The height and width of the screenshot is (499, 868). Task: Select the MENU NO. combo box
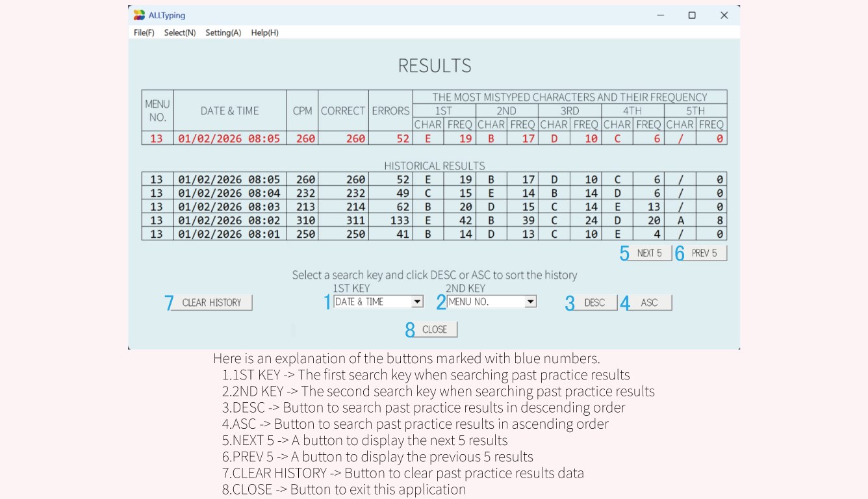487,301
